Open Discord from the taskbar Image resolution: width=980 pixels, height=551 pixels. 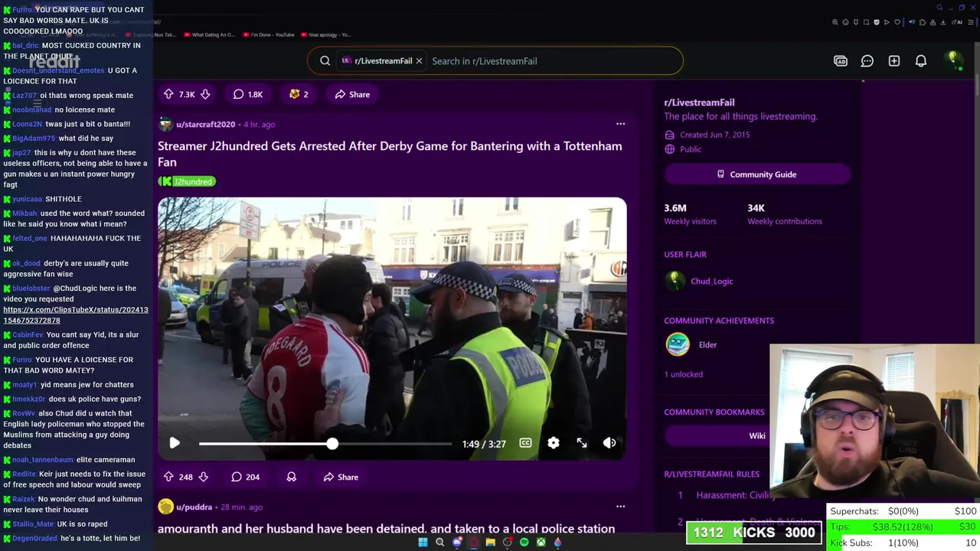pyautogui.click(x=457, y=542)
